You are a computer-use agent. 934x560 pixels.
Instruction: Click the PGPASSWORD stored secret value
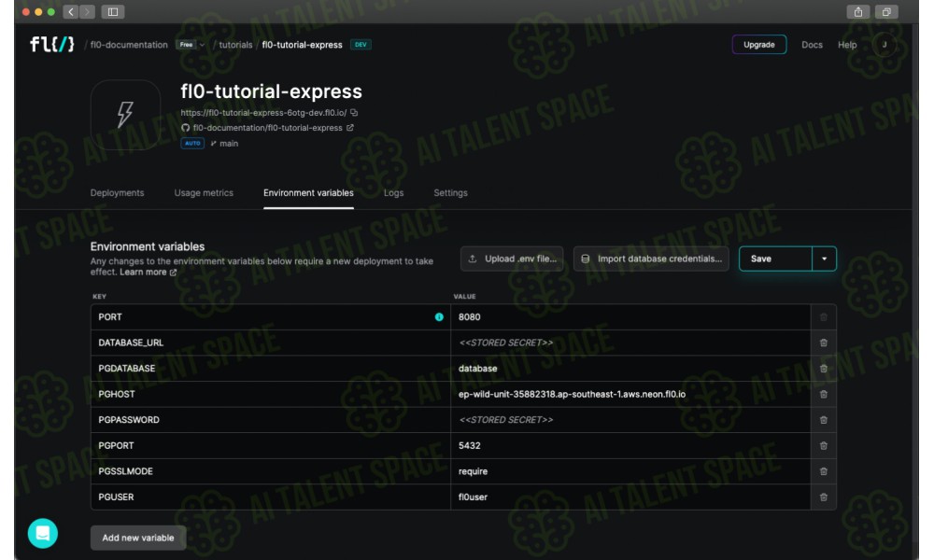click(630, 420)
